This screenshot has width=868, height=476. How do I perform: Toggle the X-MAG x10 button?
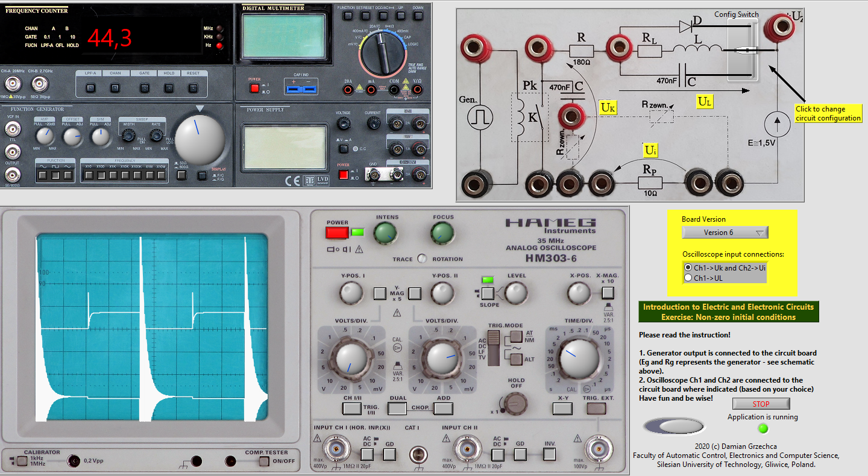coord(608,293)
